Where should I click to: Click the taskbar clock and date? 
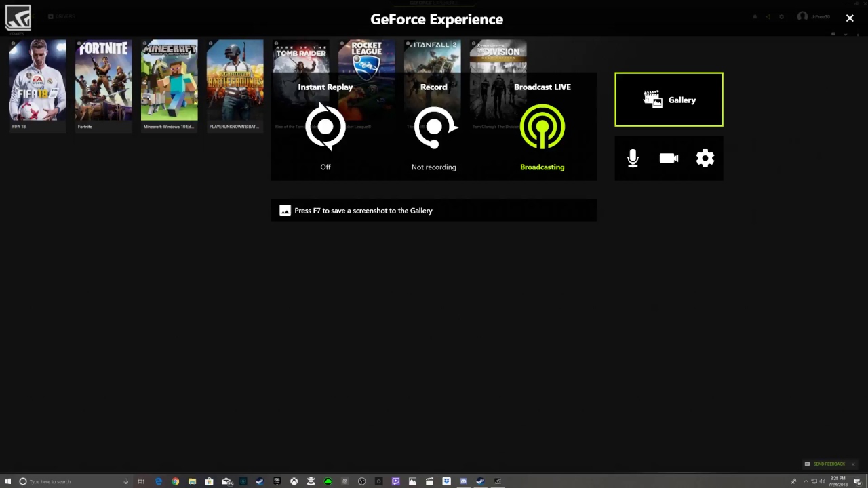(x=838, y=481)
